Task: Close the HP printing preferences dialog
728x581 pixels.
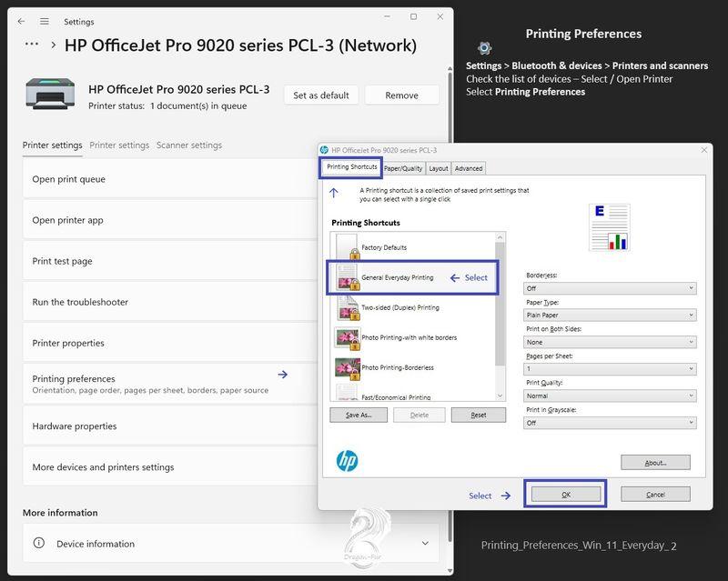Action: 703,150
